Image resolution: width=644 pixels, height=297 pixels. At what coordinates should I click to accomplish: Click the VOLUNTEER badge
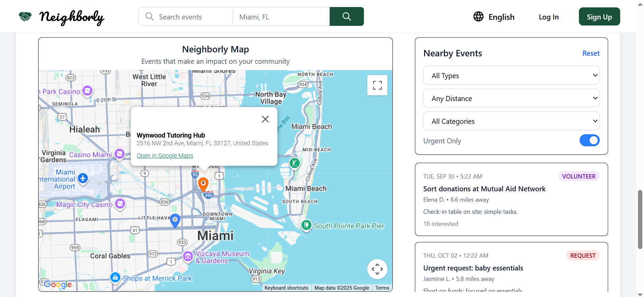pyautogui.click(x=579, y=177)
